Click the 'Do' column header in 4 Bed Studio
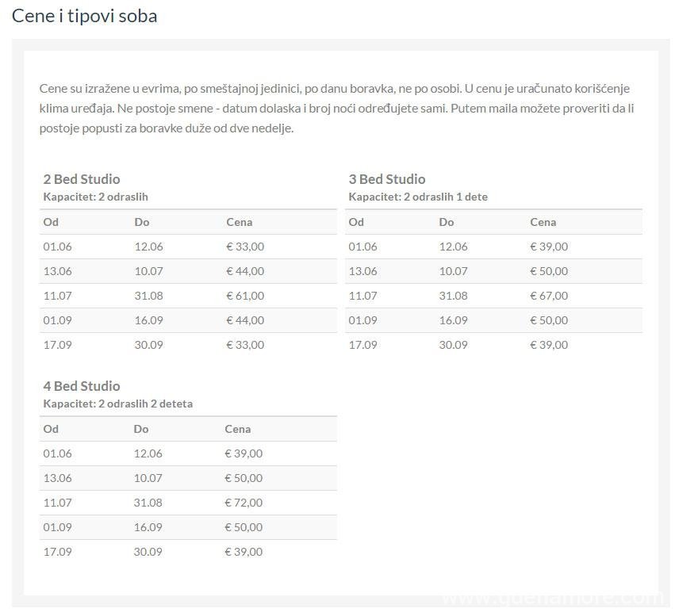 tap(140, 429)
